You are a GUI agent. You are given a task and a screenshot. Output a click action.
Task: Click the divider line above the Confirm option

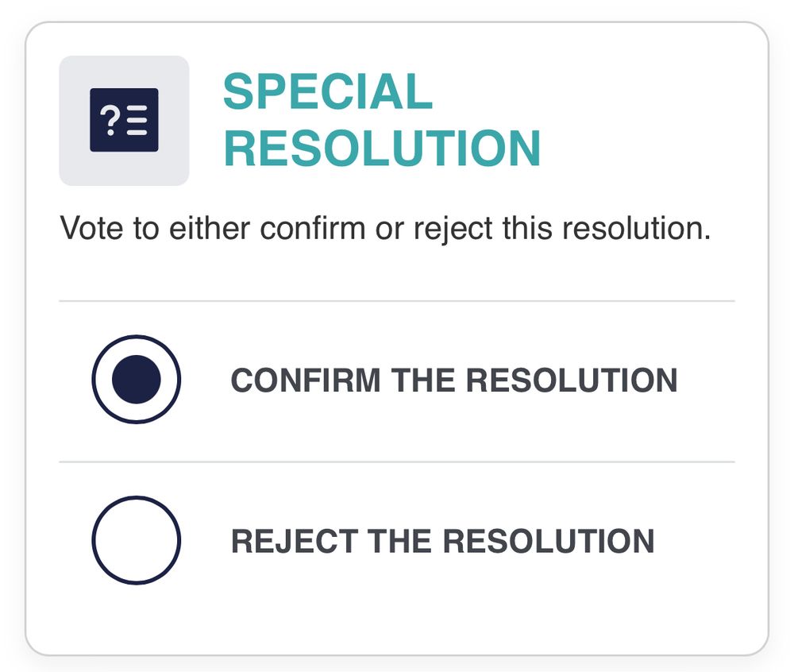[x=397, y=301]
